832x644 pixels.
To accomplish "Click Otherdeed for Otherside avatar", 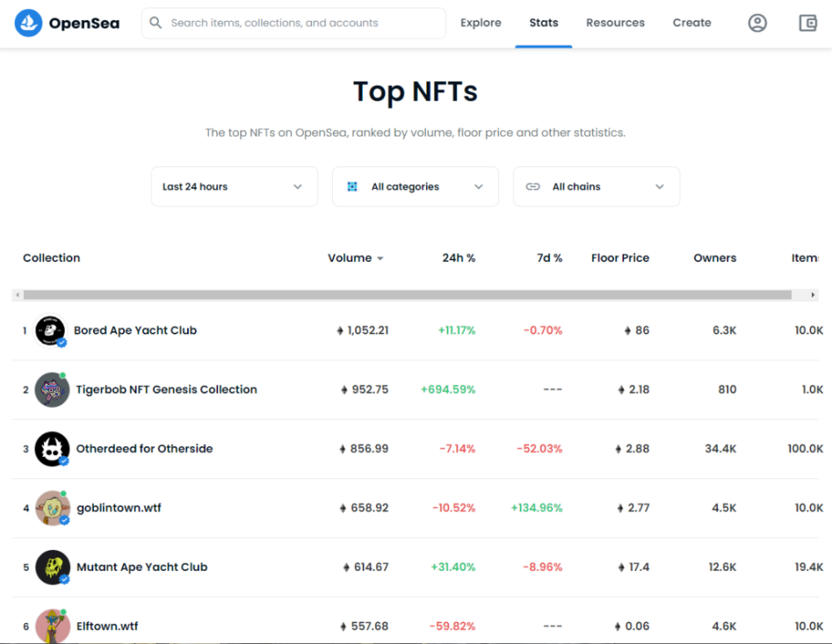I will pyautogui.click(x=52, y=449).
